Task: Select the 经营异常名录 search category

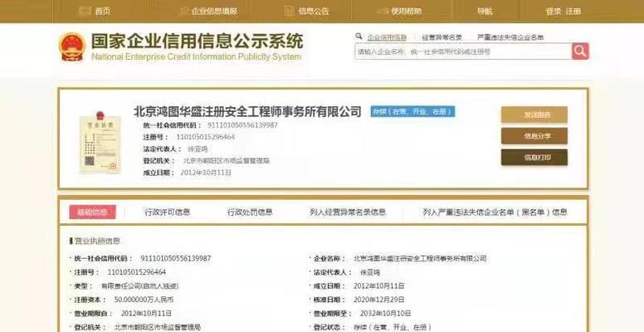Action: click(442, 37)
